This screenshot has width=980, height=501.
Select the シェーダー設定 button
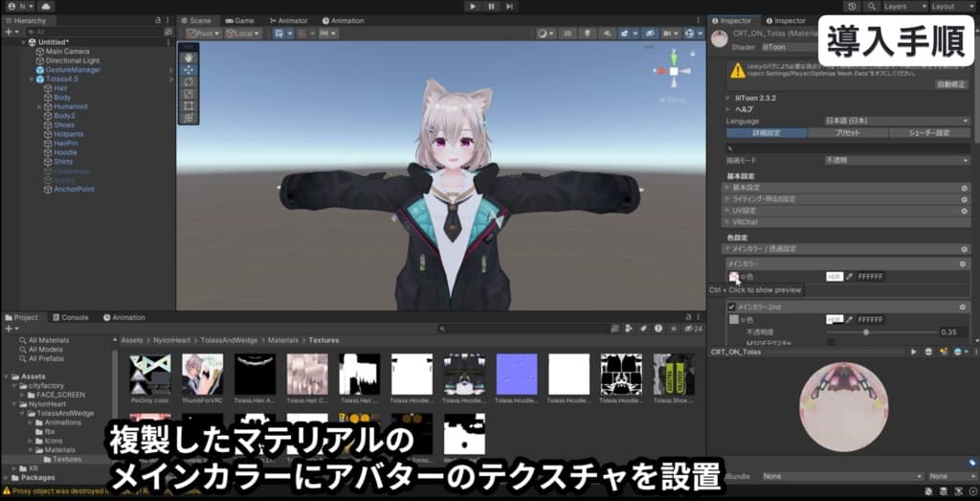pos(929,132)
